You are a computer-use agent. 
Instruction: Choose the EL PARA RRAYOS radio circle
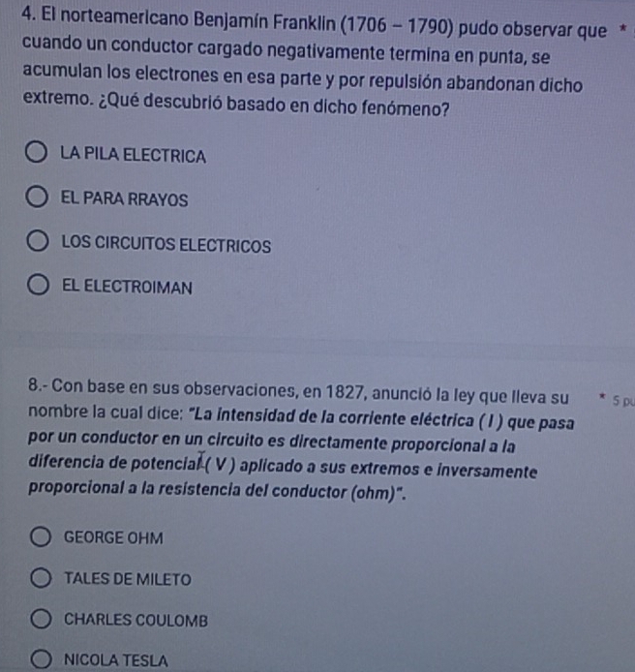click(37, 197)
